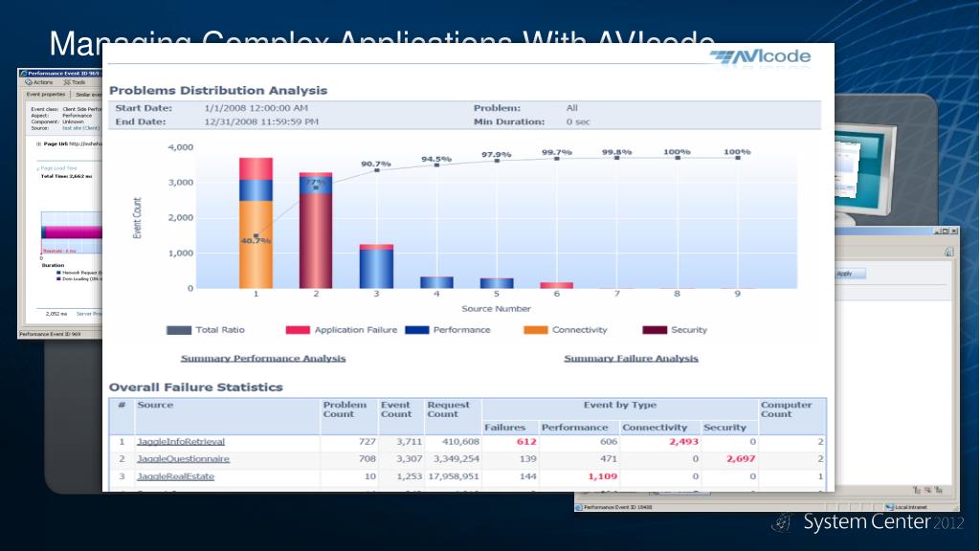Image resolution: width=980 pixels, height=551 pixels.
Task: Switch to the Event properties tab
Action: (46, 95)
